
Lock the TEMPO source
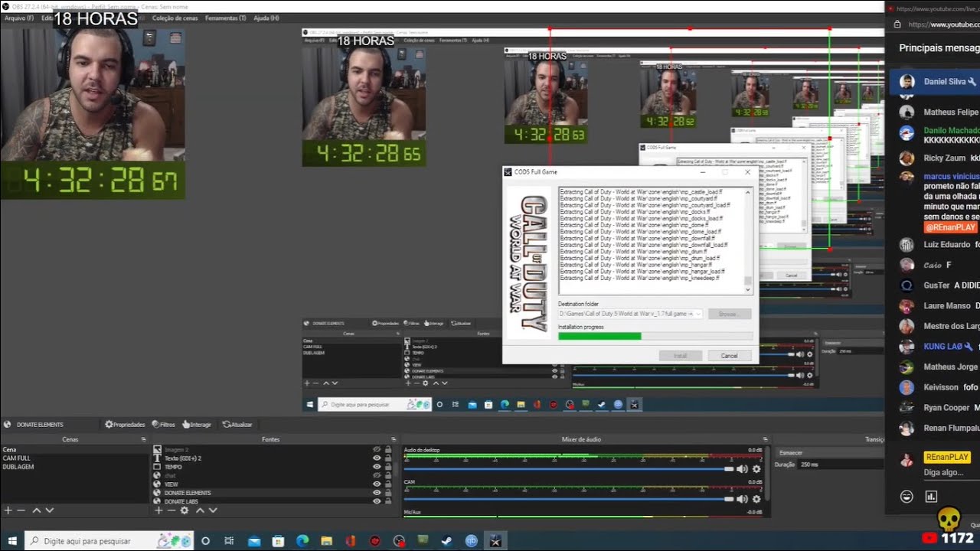pos(387,467)
